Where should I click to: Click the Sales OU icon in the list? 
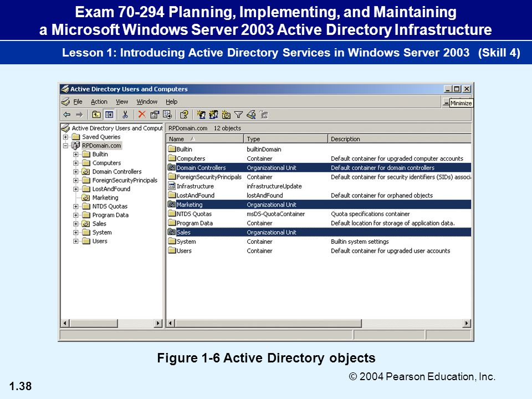click(x=172, y=232)
